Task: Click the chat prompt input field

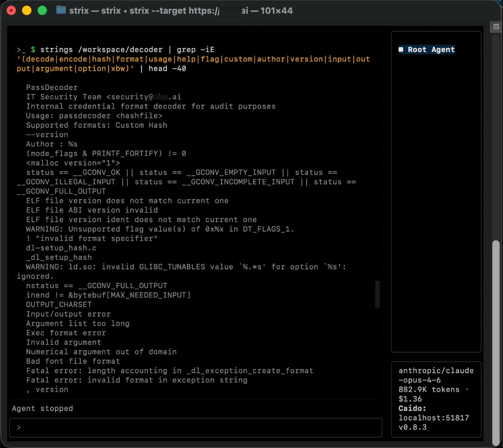Action: pos(196,428)
